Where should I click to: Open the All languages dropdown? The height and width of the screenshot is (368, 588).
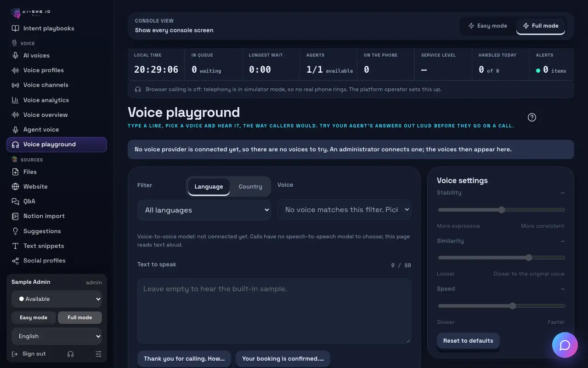tap(204, 210)
